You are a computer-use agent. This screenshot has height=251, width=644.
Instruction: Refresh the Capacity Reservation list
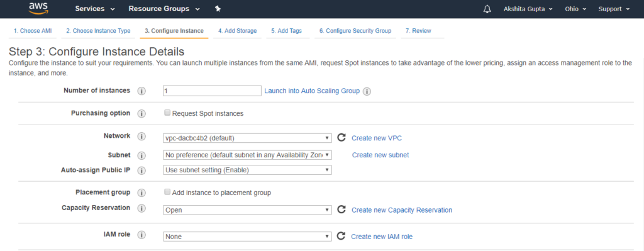[341, 209]
